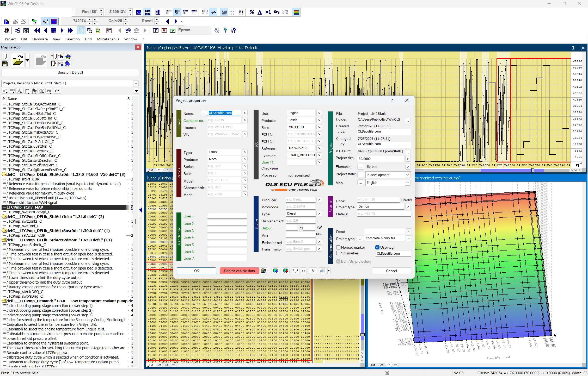This screenshot has width=588, height=376.
Task: Collapse the defC__LTCPmp_Demand folder
Action: tap(4, 301)
